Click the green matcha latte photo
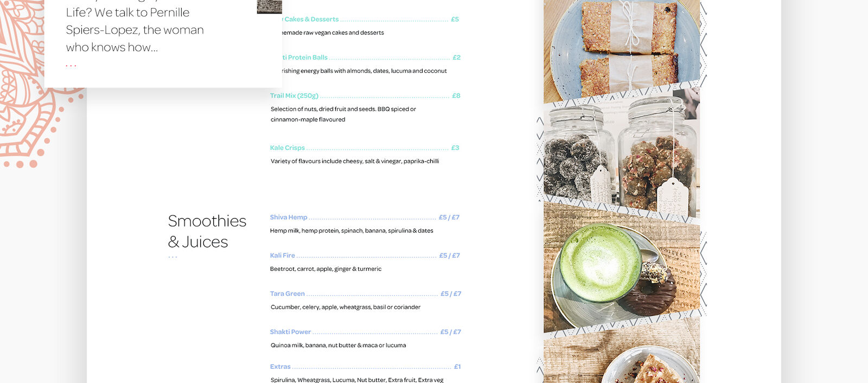Screen dimensions: 868x383 622,267
